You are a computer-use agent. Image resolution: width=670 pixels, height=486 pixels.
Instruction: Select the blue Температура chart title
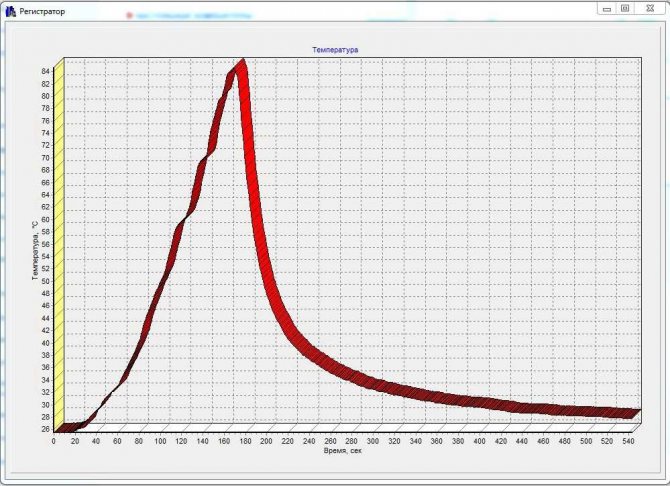point(335,48)
